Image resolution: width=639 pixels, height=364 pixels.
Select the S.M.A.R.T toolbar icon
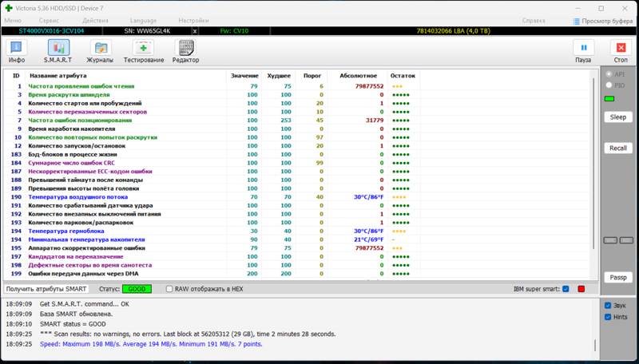pos(58,51)
